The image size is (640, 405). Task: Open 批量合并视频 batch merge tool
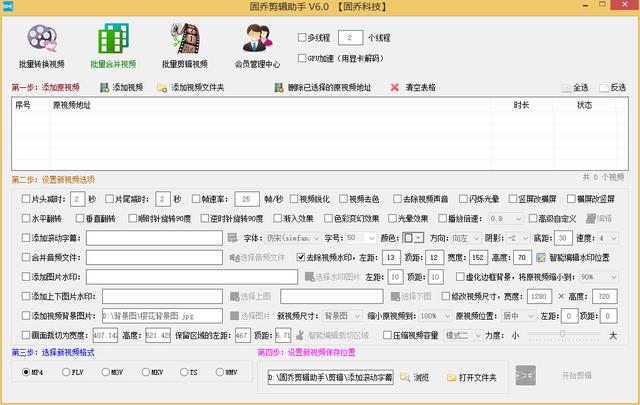[113, 44]
